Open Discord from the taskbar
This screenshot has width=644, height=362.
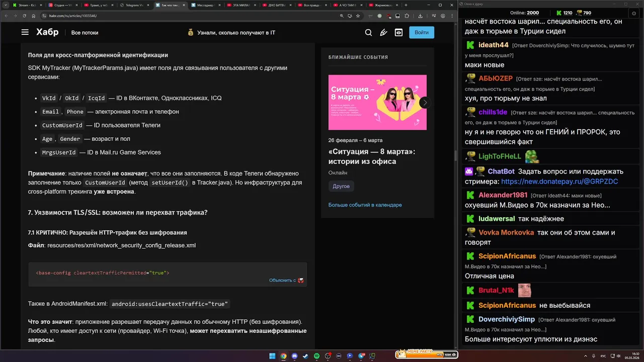[x=294, y=356]
